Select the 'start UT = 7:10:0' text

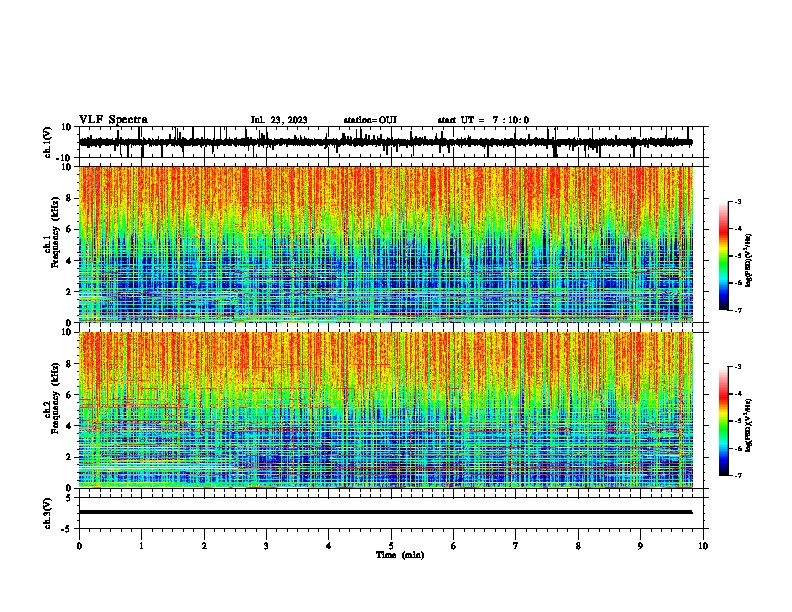pos(483,120)
